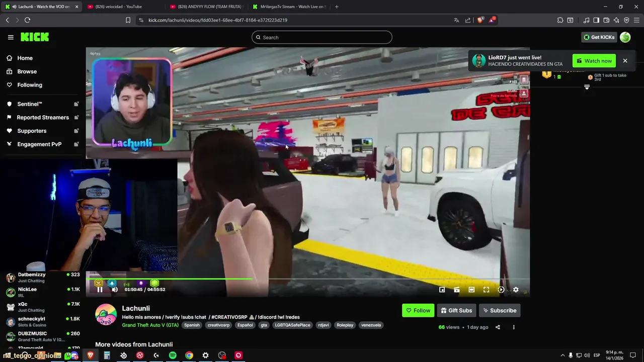Image resolution: width=644 pixels, height=362 pixels.
Task: Open xQc channel in sidebar
Action: (x=43, y=307)
